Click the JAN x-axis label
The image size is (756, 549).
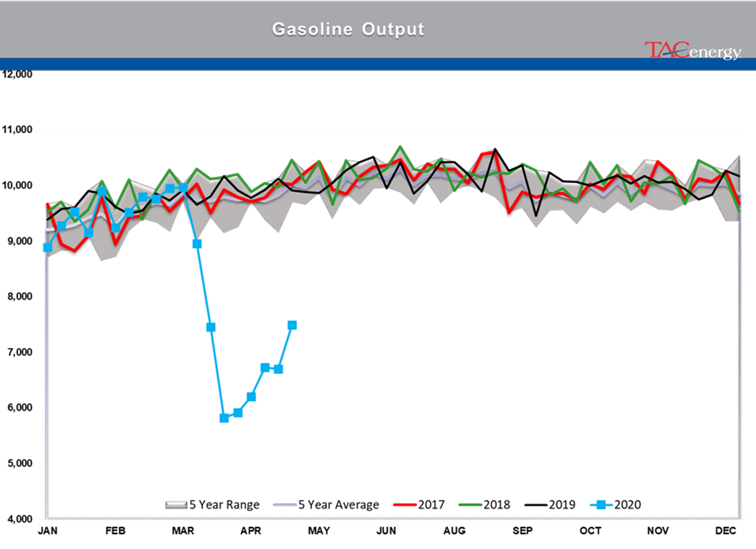[x=48, y=531]
